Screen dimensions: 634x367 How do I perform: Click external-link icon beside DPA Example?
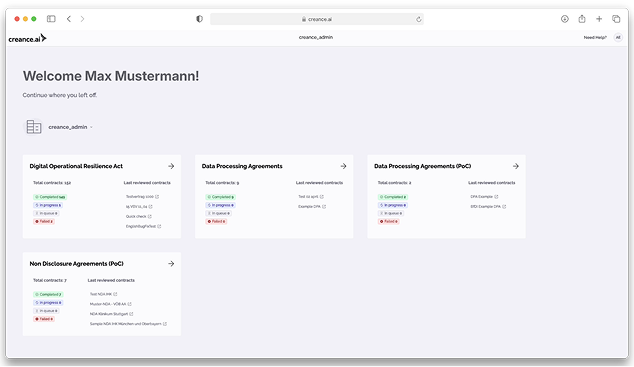(x=496, y=197)
